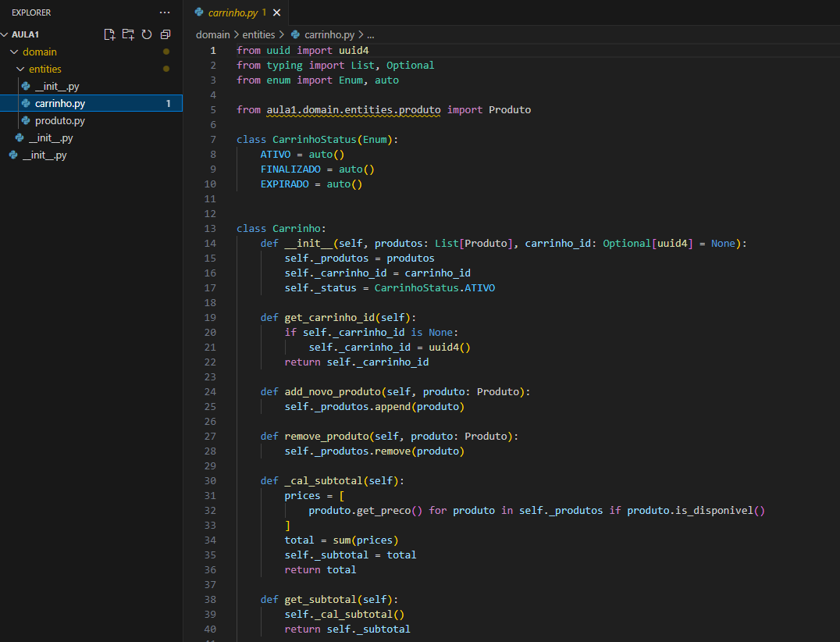
Task: Click the New Folder icon in Explorer
Action: coord(128,34)
